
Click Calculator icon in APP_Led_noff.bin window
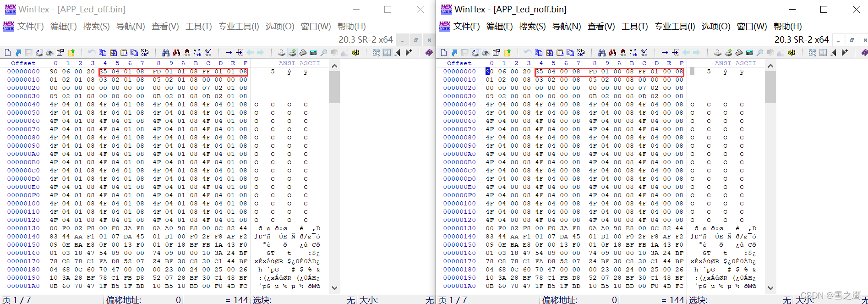(750, 53)
